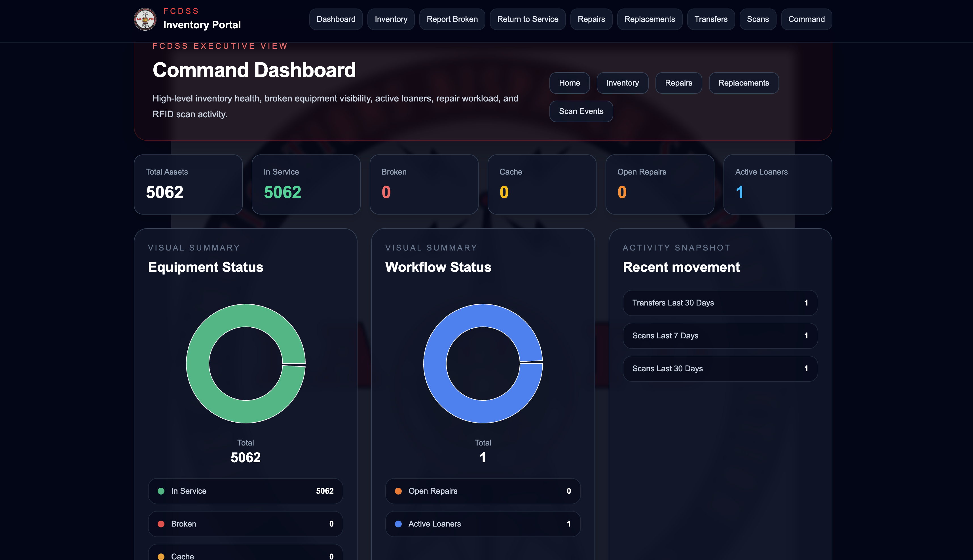Click the orange Open Repairs legend dot
This screenshot has height=560, width=973.
click(x=398, y=491)
